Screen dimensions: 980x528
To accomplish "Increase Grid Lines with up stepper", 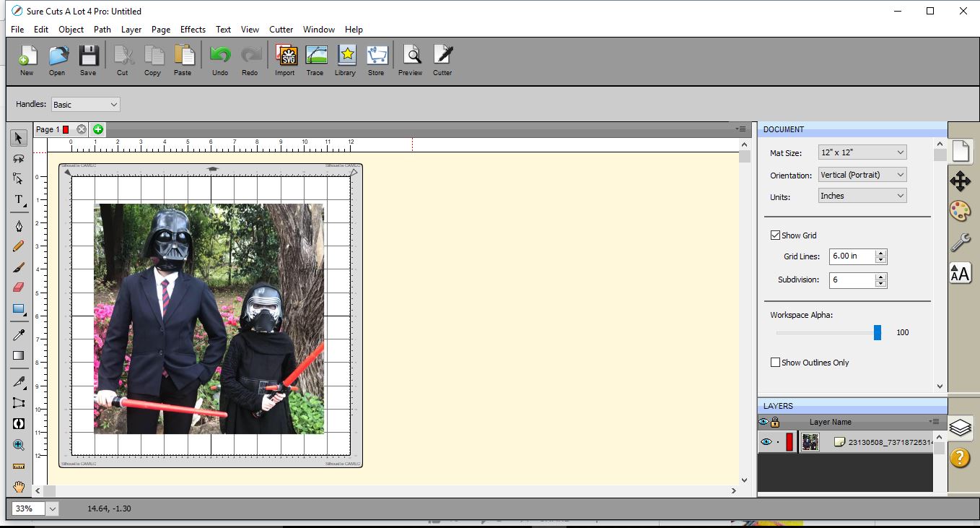I will (x=880, y=253).
